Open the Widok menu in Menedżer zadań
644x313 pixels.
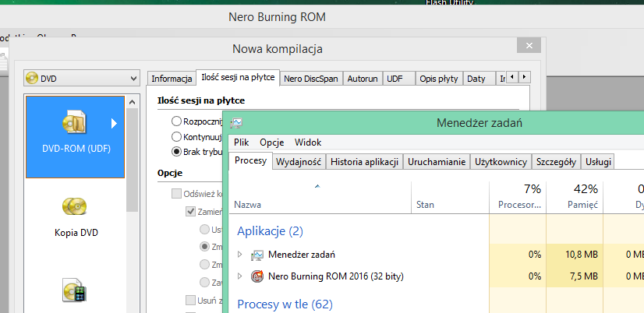308,142
